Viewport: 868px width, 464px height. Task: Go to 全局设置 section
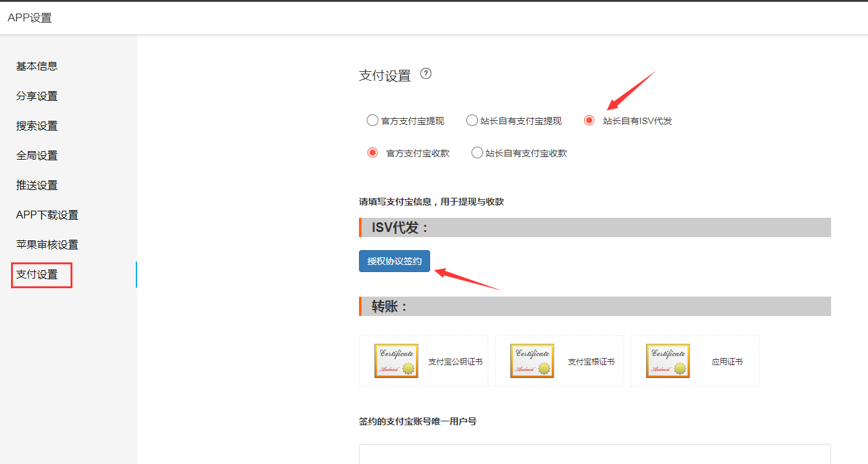[37, 155]
